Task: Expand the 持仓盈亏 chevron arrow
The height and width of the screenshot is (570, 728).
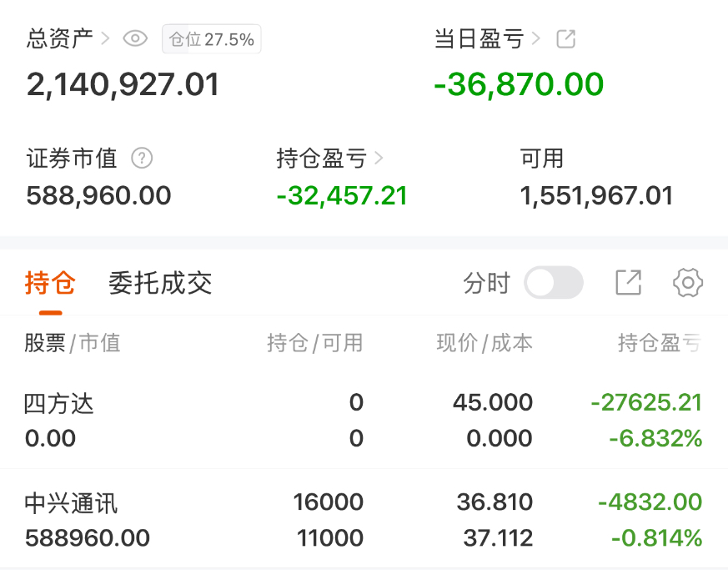Action: (379, 159)
